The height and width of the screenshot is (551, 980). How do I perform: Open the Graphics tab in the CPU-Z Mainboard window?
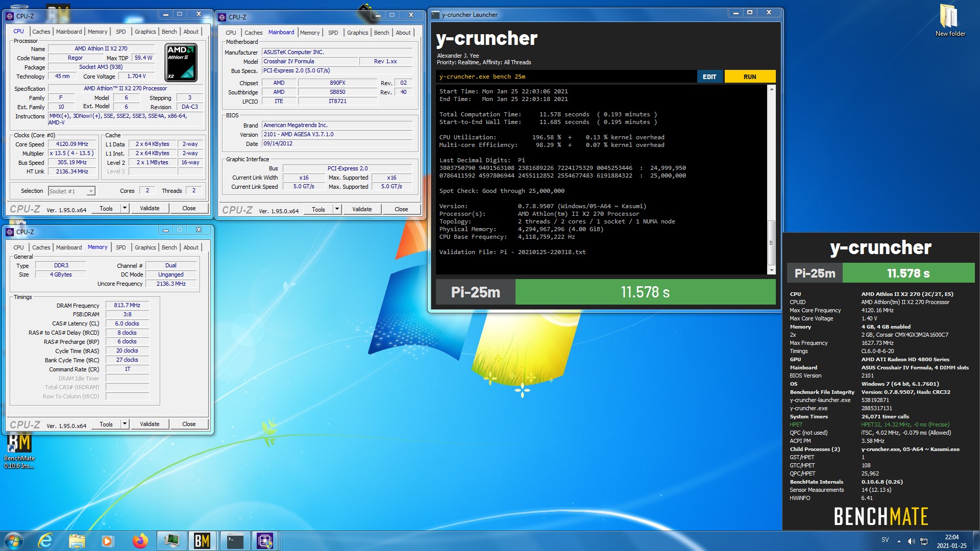[x=357, y=33]
